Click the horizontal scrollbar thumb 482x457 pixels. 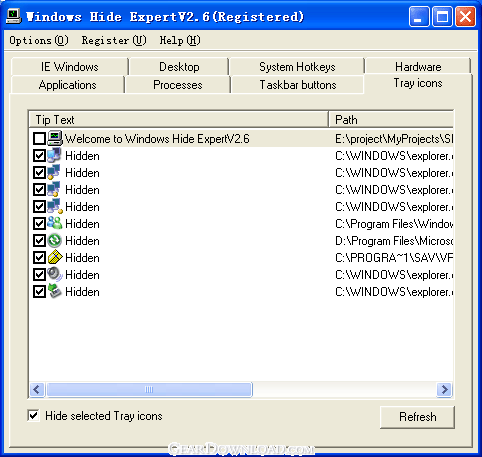pos(149,389)
